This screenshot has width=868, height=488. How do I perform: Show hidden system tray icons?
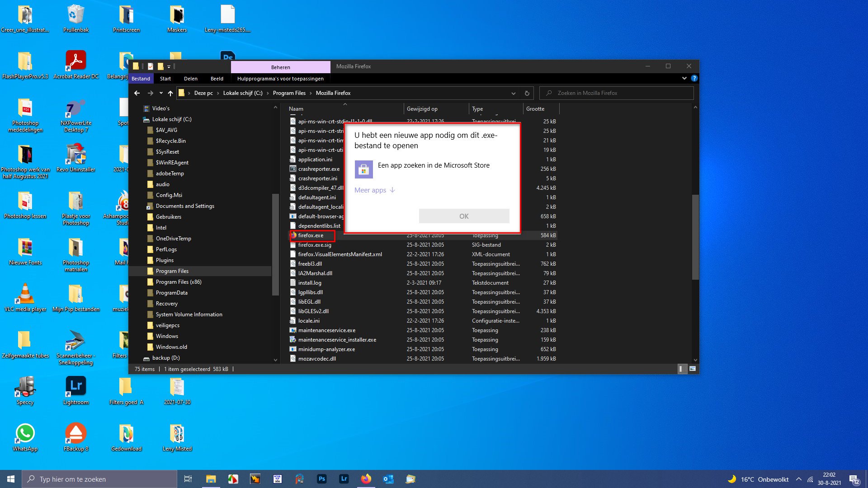(x=799, y=479)
